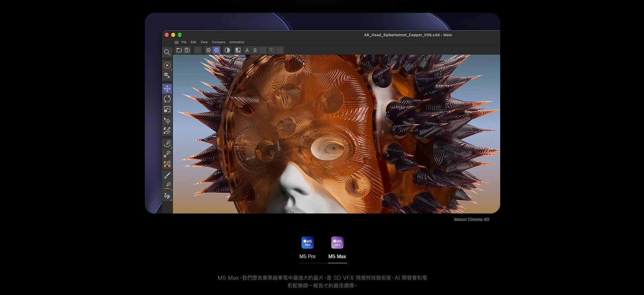Click the M5 Max chip badge

pos(337,243)
